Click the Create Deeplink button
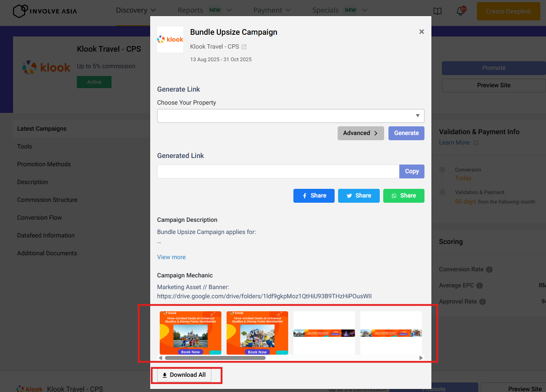The height and width of the screenshot is (392, 546). pos(508,11)
